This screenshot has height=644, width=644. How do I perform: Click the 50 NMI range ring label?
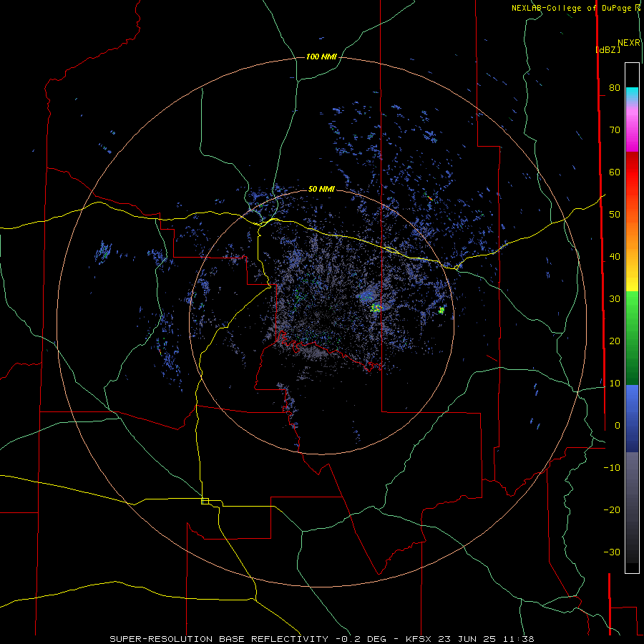321,189
